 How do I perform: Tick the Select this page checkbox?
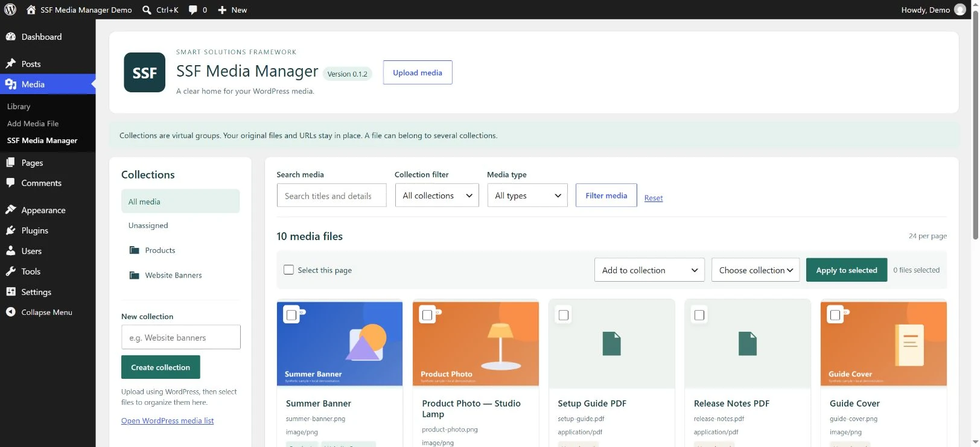(288, 270)
